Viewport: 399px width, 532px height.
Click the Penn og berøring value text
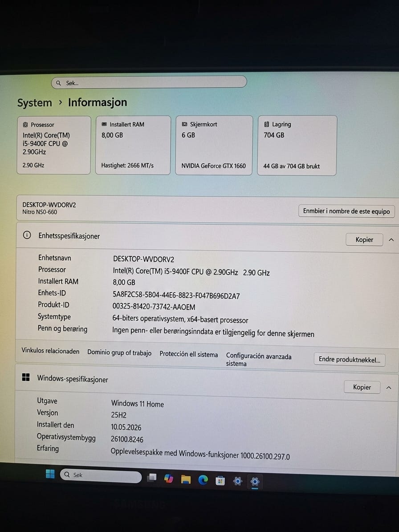213,332
